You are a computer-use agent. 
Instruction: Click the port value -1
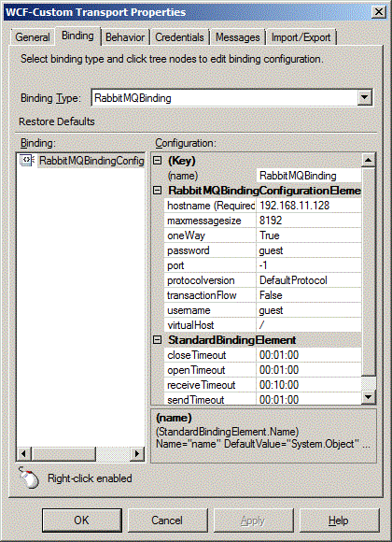(309, 265)
